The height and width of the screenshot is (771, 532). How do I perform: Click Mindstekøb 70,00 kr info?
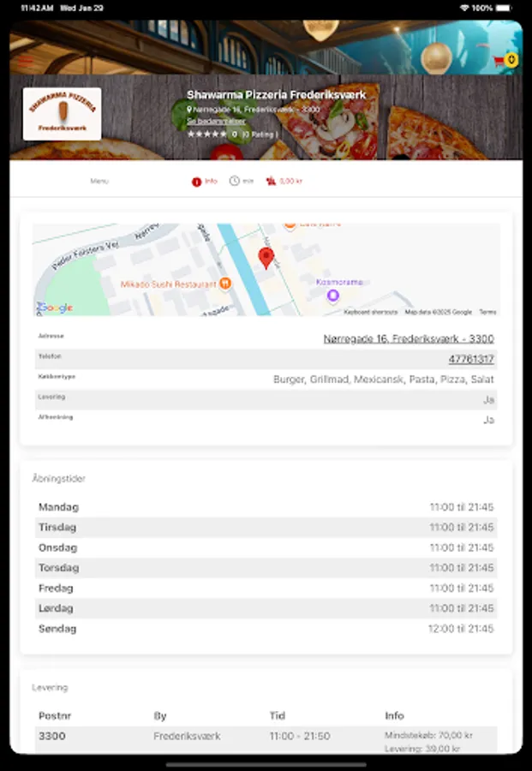pyautogui.click(x=428, y=735)
